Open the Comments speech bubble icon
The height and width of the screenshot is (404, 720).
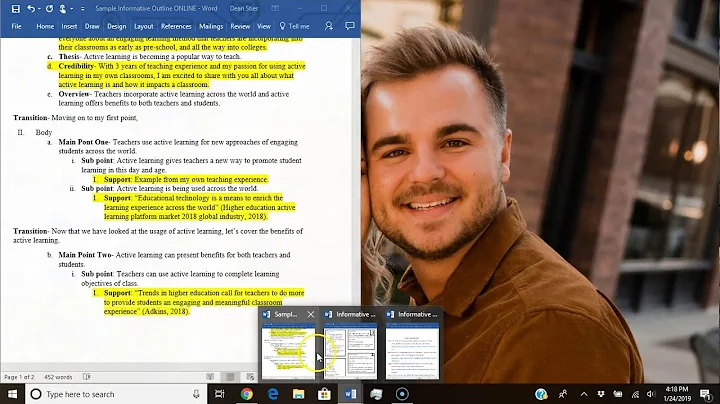coord(350,26)
